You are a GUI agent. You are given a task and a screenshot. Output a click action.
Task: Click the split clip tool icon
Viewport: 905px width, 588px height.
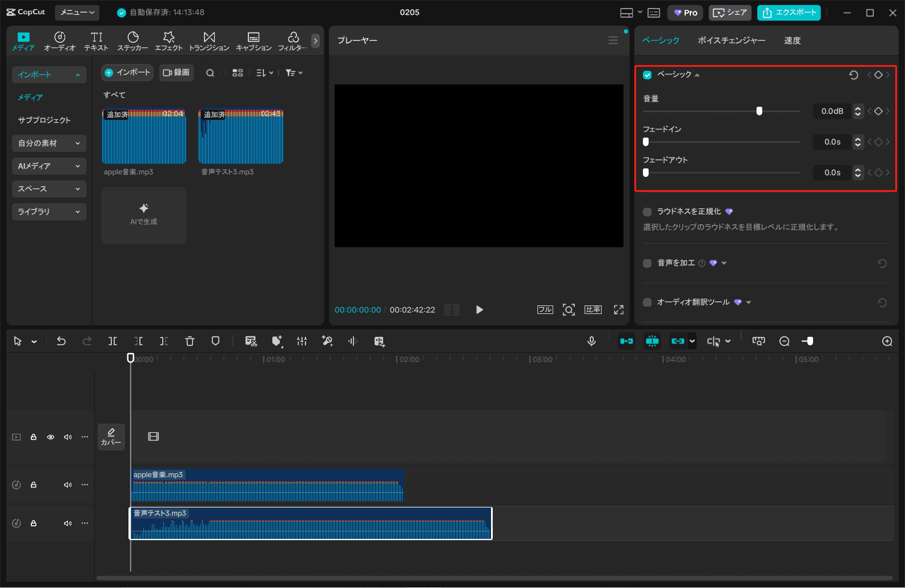pyautogui.click(x=112, y=341)
